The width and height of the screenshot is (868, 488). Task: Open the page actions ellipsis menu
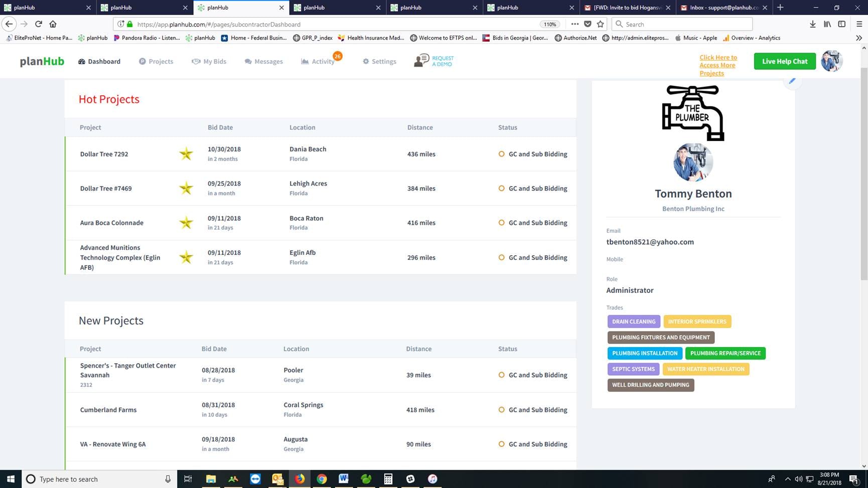click(574, 24)
